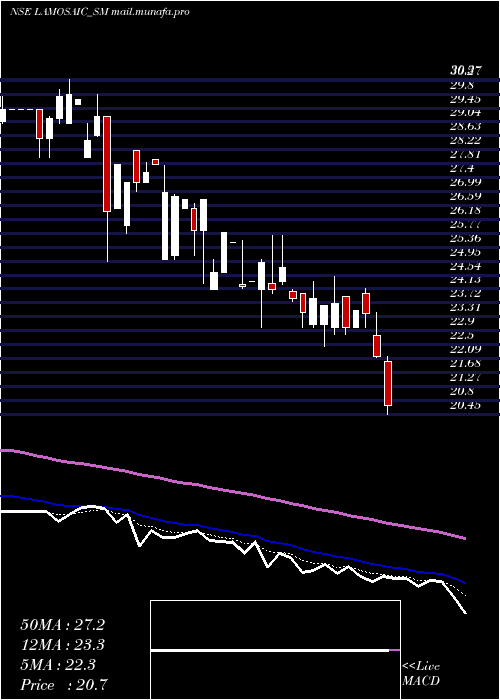This screenshot has height=700, width=500.
Task: Click the 5MA : 22.3 readout
Action: (x=58, y=665)
